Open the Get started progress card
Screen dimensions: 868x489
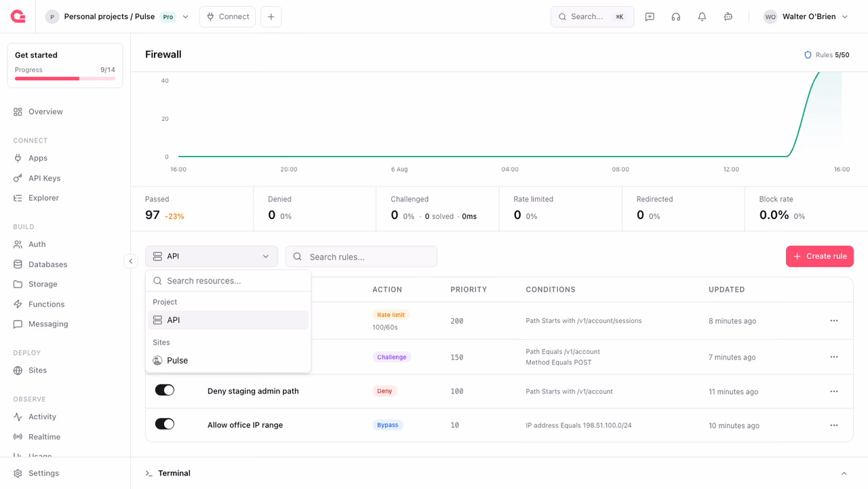tap(65, 66)
